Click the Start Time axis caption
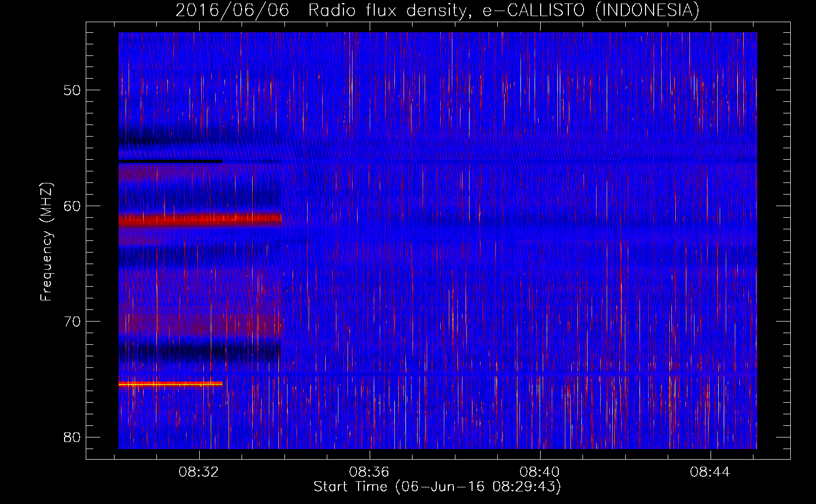 pyautogui.click(x=437, y=487)
